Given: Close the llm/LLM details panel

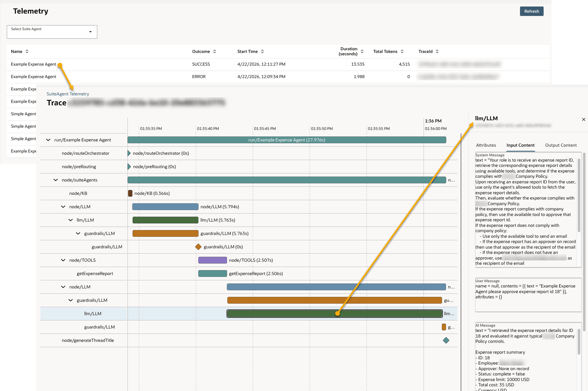Looking at the screenshot, I should coord(584,119).
